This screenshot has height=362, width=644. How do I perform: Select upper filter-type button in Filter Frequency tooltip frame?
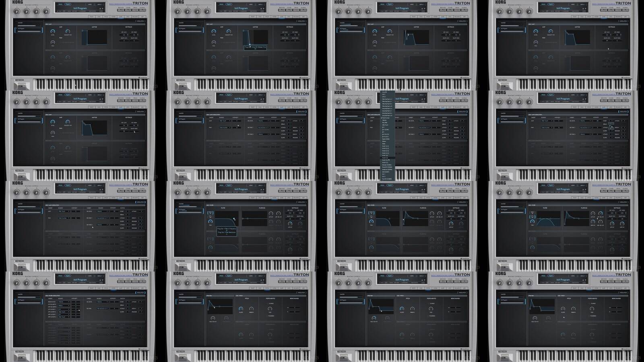point(210,212)
